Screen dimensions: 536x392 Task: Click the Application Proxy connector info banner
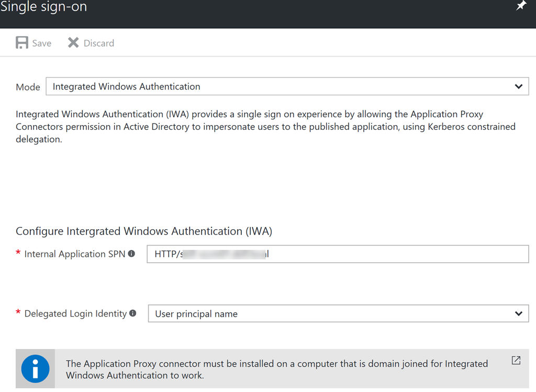point(272,369)
